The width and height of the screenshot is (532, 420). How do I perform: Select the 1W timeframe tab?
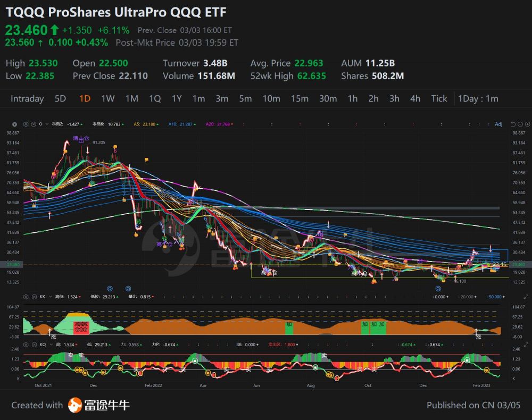coord(108,98)
